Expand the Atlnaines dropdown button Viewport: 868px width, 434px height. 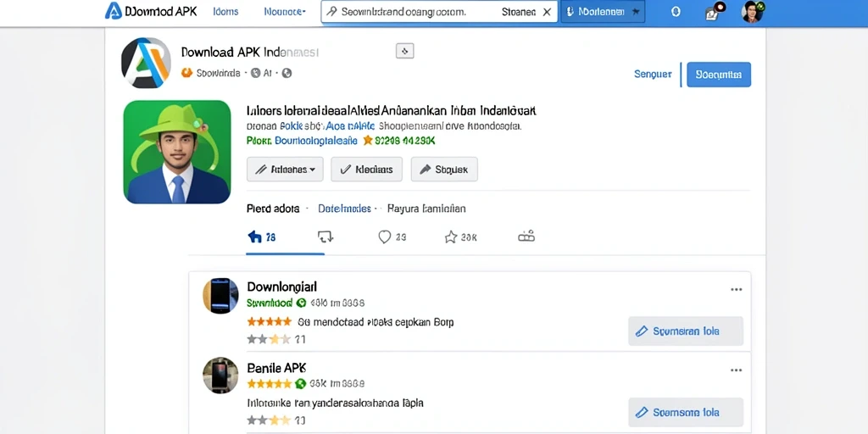[x=285, y=170]
